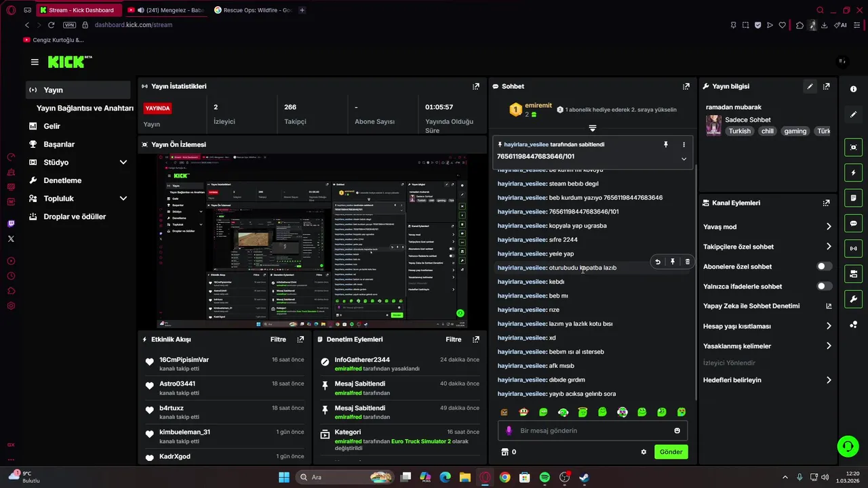Open the Kick shop icon near send

[505, 452]
